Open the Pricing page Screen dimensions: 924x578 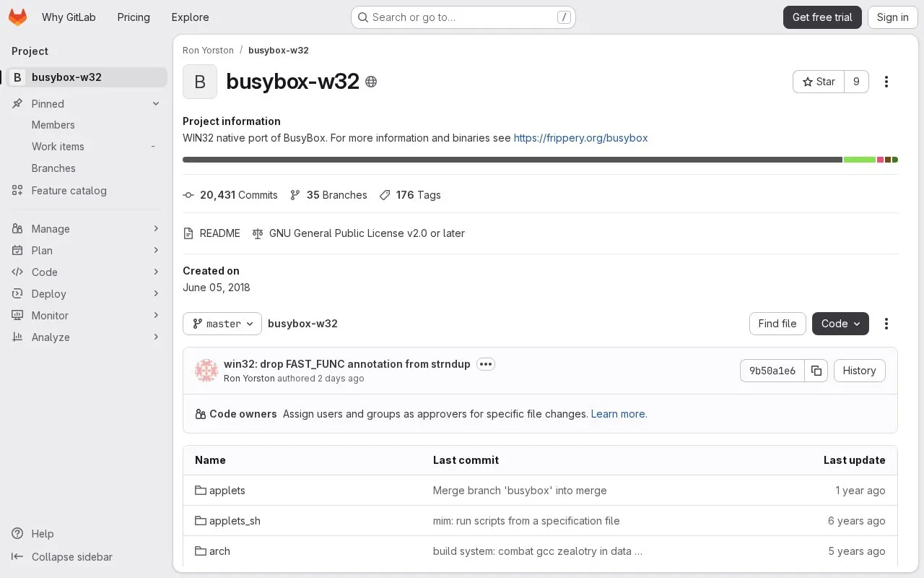tap(134, 17)
